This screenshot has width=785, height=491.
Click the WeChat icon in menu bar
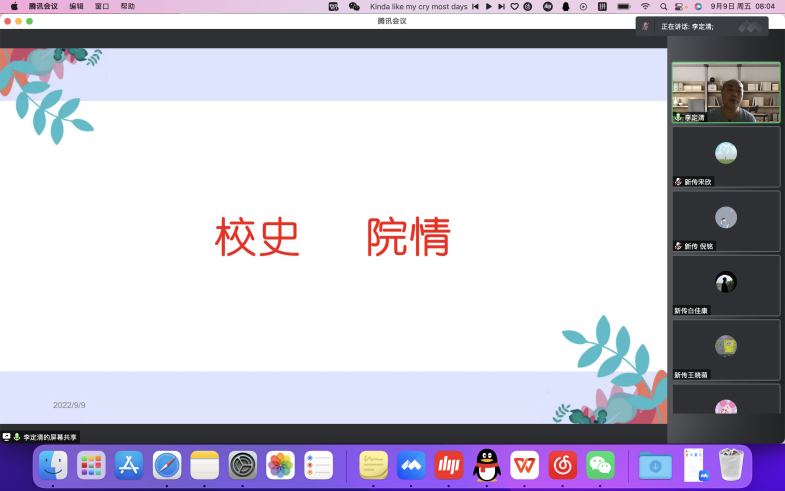(354, 6)
